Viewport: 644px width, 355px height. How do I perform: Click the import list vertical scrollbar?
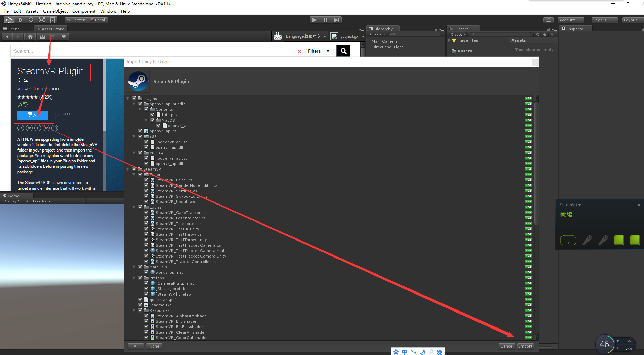point(536,163)
